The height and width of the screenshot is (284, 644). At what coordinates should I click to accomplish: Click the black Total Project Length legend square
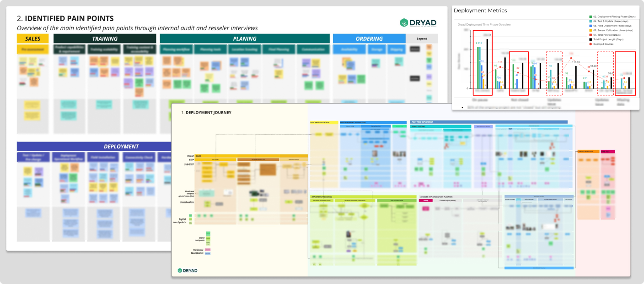tap(591, 39)
